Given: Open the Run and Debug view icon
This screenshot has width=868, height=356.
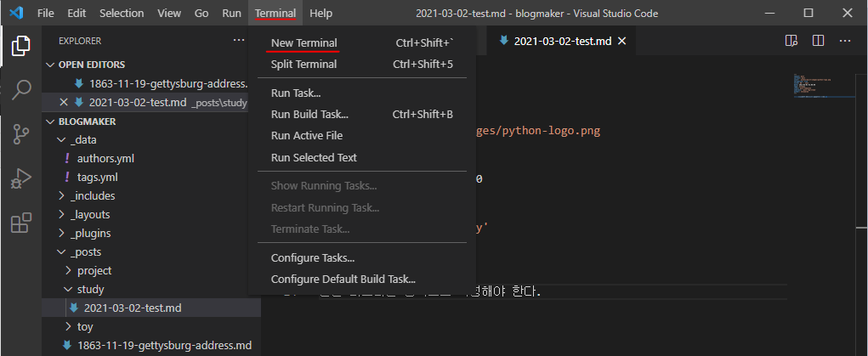Looking at the screenshot, I should click(x=21, y=178).
